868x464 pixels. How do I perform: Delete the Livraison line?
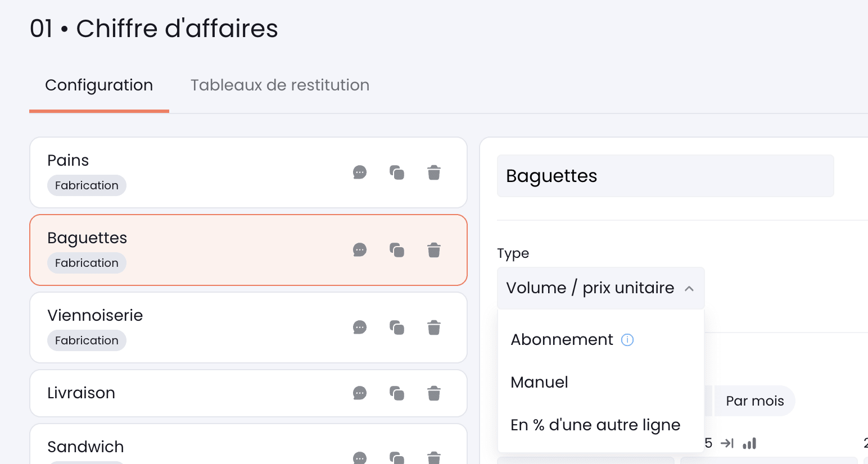(434, 393)
